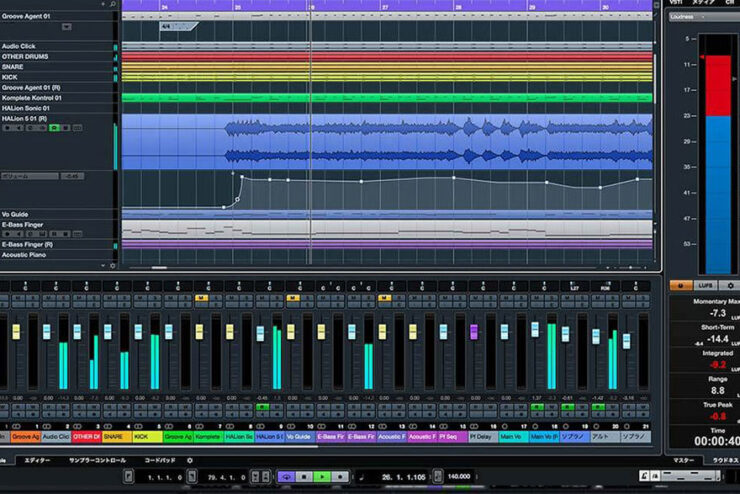The height and width of the screenshot is (494, 740).
Task: Click the right locator icon in transport
Action: click(x=192, y=477)
